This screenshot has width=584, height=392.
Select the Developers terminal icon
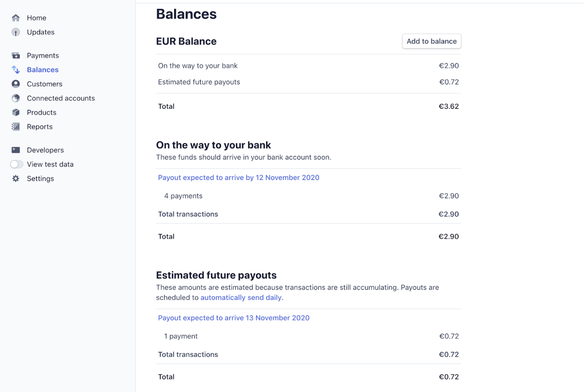(16, 150)
